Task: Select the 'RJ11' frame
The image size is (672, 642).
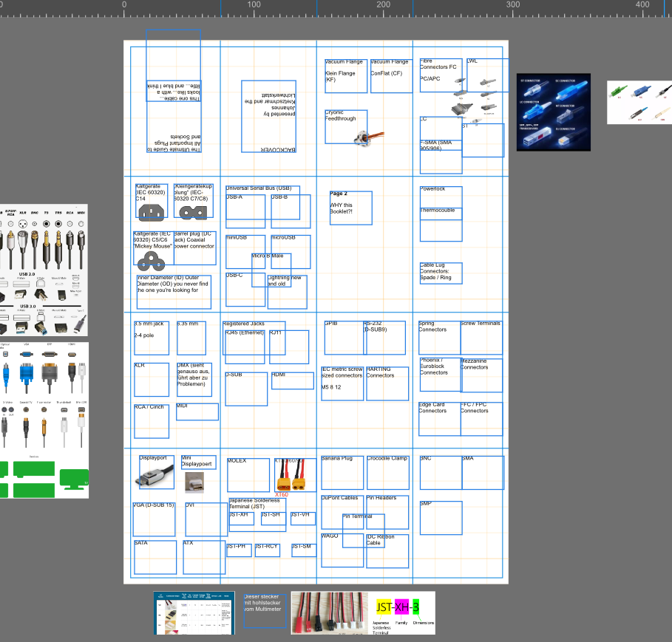Action: [289, 347]
